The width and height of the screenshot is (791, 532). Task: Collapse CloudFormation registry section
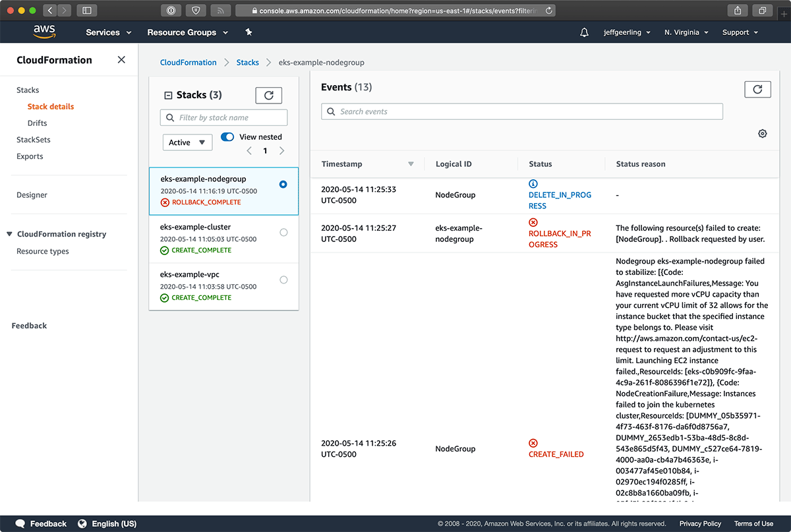coord(9,234)
